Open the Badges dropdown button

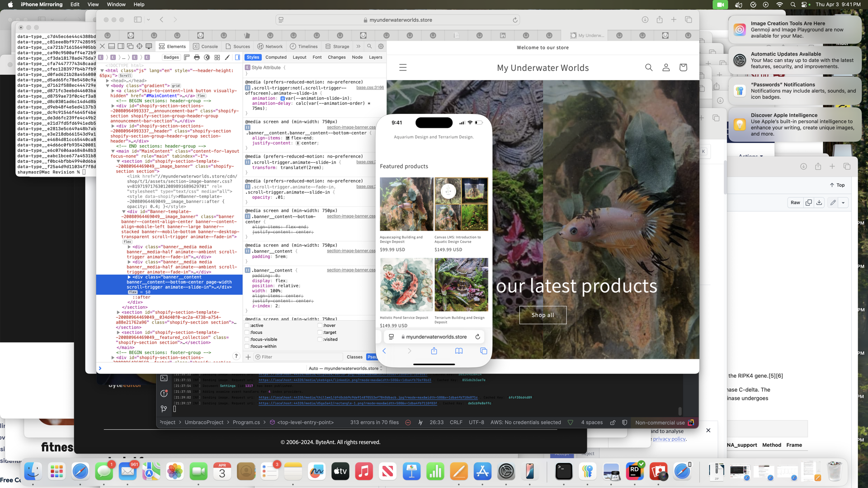(171, 57)
